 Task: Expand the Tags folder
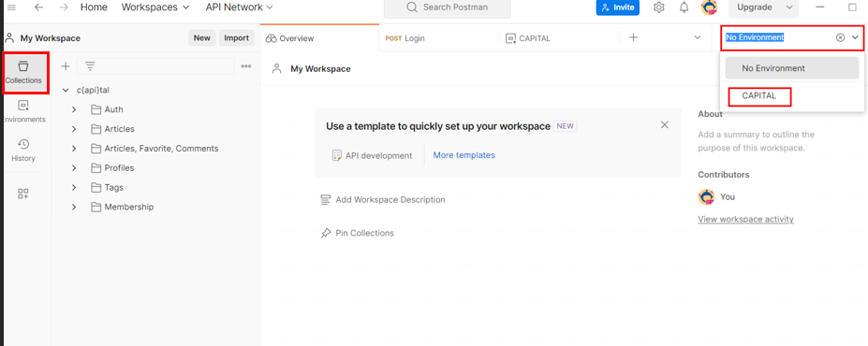[x=74, y=187]
